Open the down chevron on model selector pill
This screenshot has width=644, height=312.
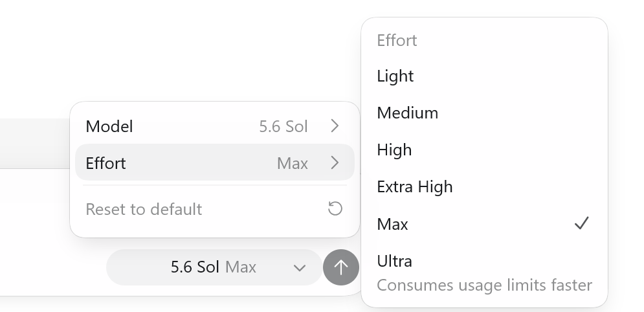click(x=300, y=268)
